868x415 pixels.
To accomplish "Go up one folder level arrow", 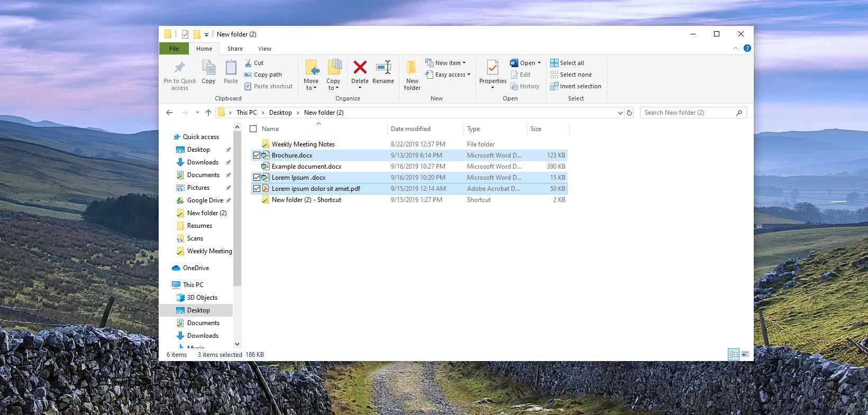I will (x=208, y=113).
